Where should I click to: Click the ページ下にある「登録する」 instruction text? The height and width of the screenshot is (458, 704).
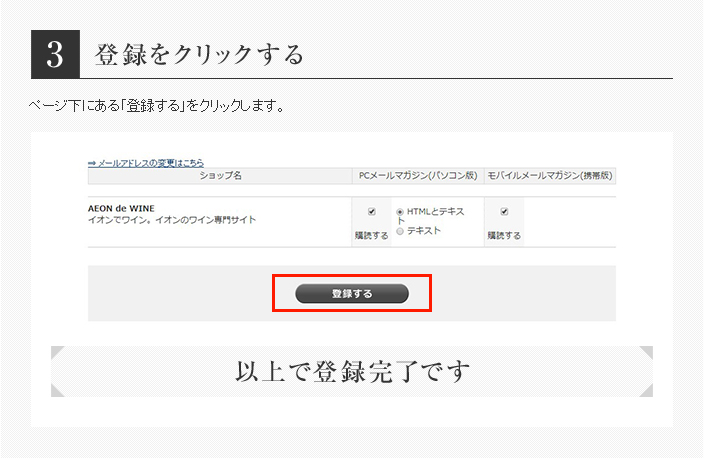(156, 106)
